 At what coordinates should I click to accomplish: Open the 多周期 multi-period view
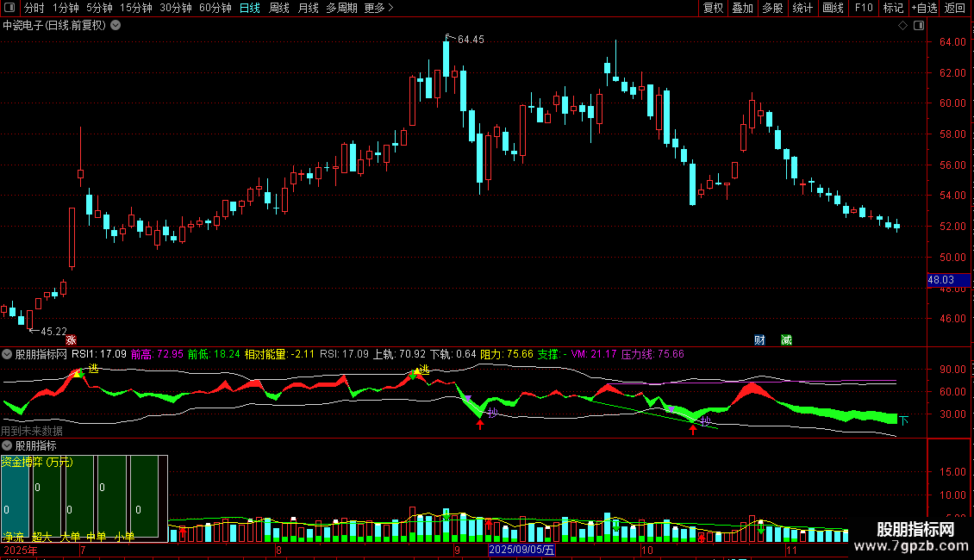tap(341, 8)
